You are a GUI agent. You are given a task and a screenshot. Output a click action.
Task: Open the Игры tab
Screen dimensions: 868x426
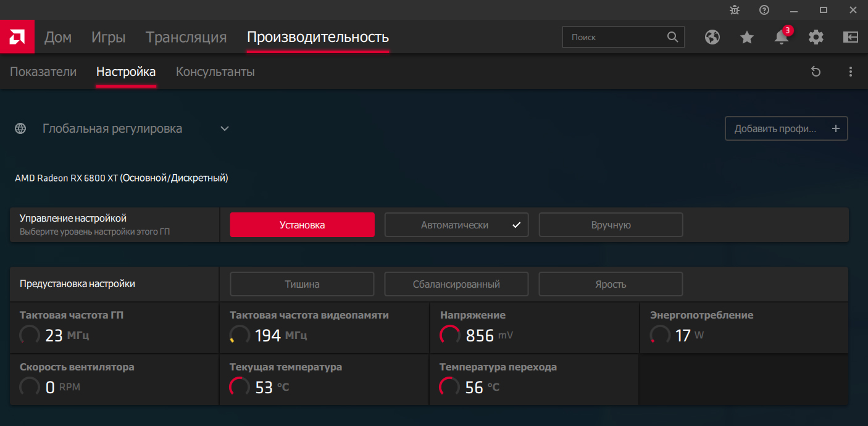[x=109, y=37]
